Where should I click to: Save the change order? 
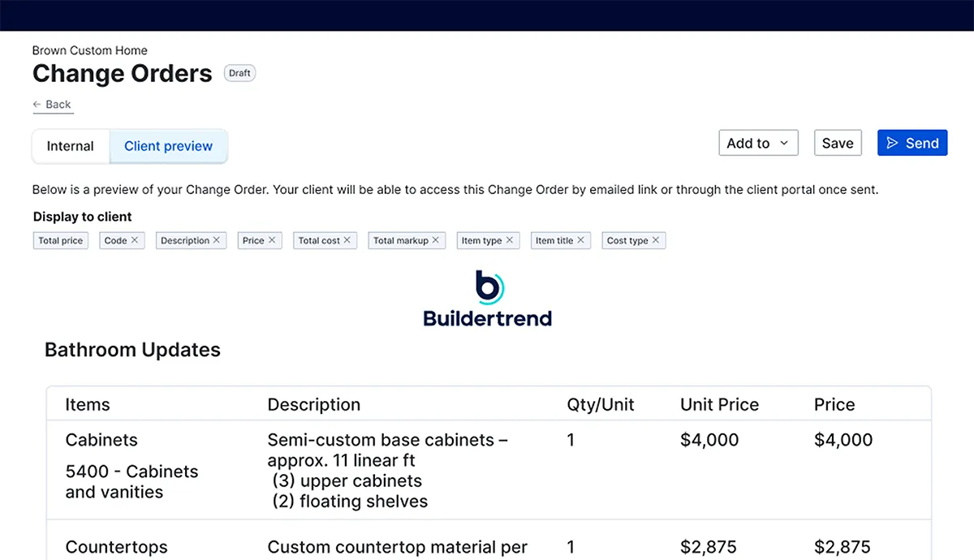click(x=838, y=143)
